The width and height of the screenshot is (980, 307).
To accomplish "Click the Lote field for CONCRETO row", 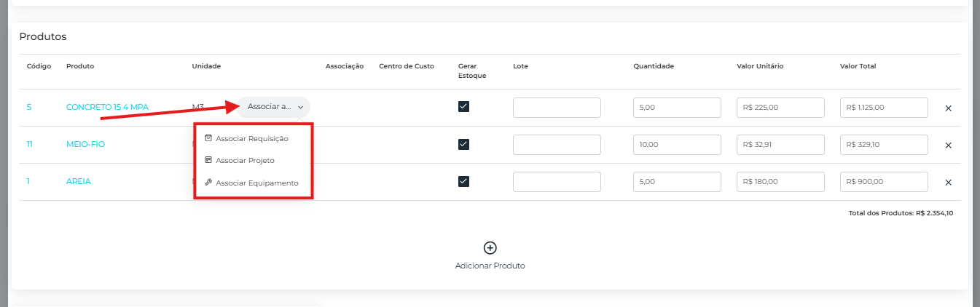I will pyautogui.click(x=557, y=108).
